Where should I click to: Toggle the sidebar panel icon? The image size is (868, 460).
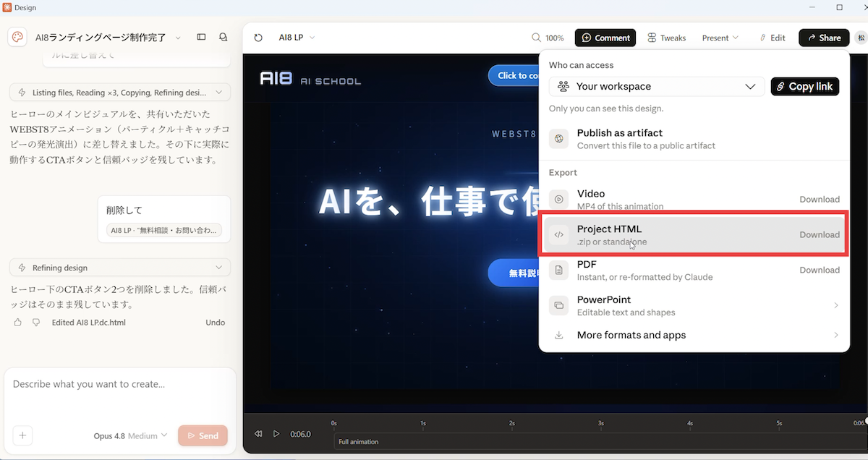pos(201,37)
